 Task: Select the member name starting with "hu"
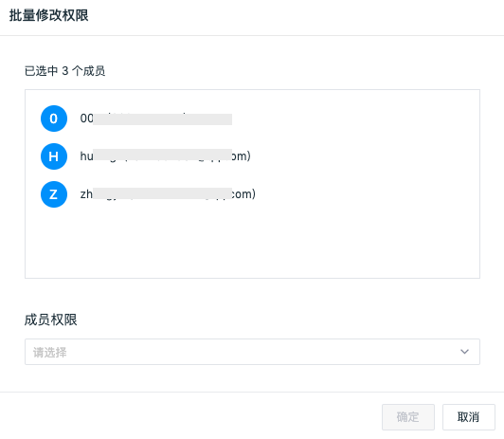pos(165,156)
